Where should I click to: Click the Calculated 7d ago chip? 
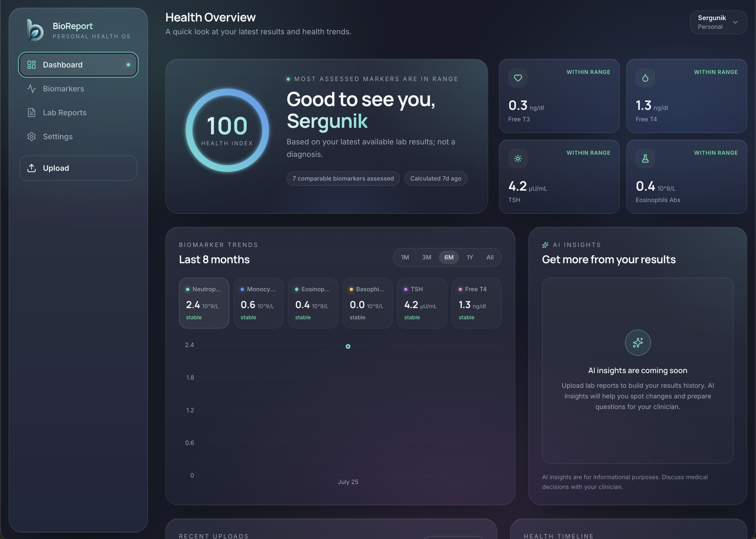click(x=436, y=179)
